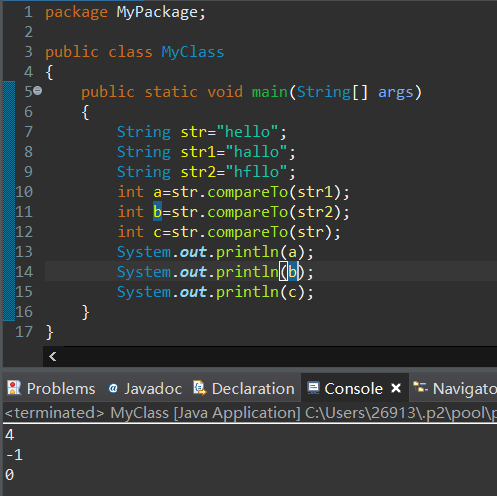
Task: Switch to the Navigator tab
Action: pos(454,388)
